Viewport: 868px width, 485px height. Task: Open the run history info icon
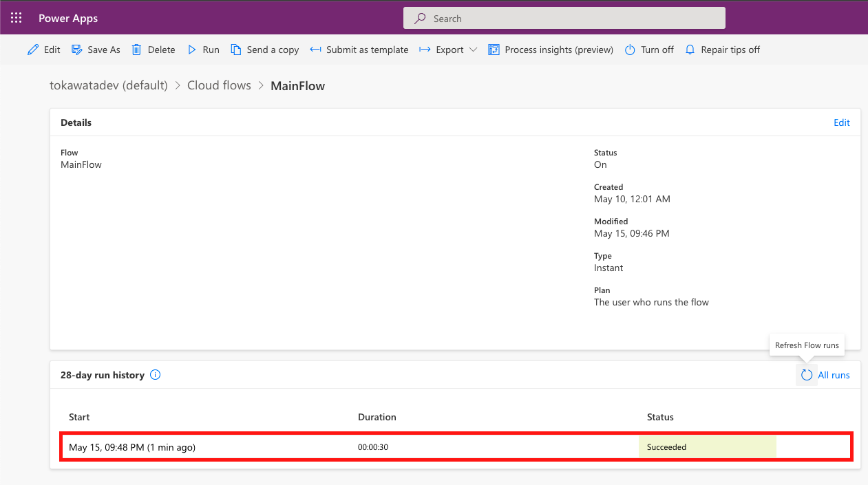155,375
